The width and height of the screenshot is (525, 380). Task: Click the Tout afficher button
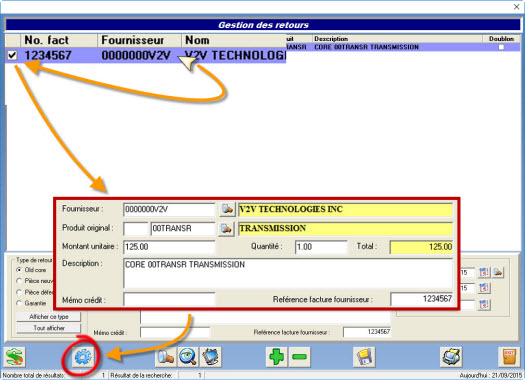(49, 328)
